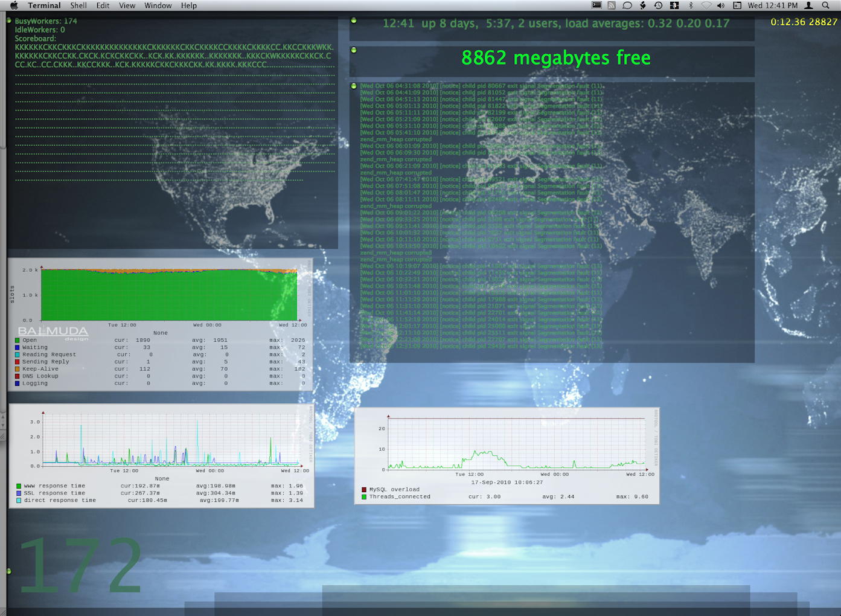Click the Spotlight search magnifier icon
This screenshot has height=616, width=841.
(825, 5)
